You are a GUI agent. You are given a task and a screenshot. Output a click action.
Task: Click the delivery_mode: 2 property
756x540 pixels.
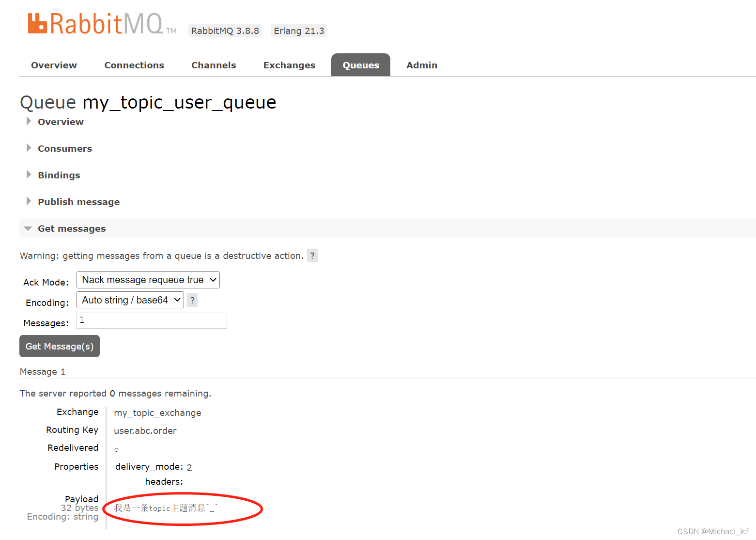154,467
